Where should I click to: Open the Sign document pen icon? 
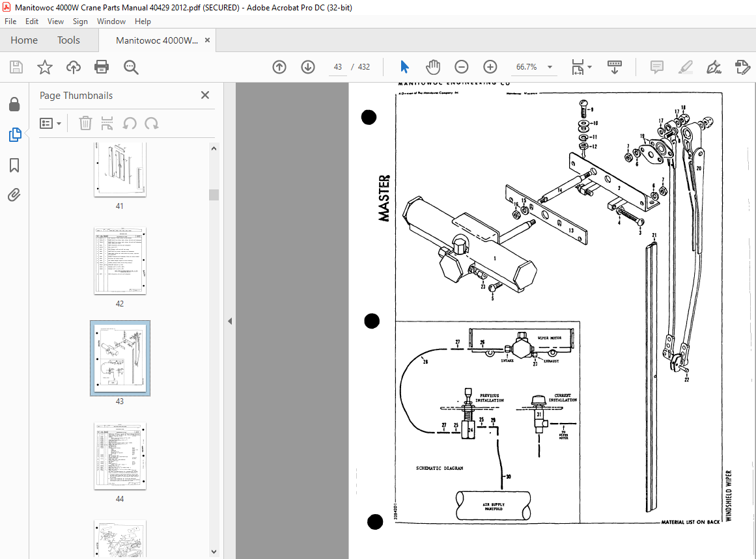(714, 67)
